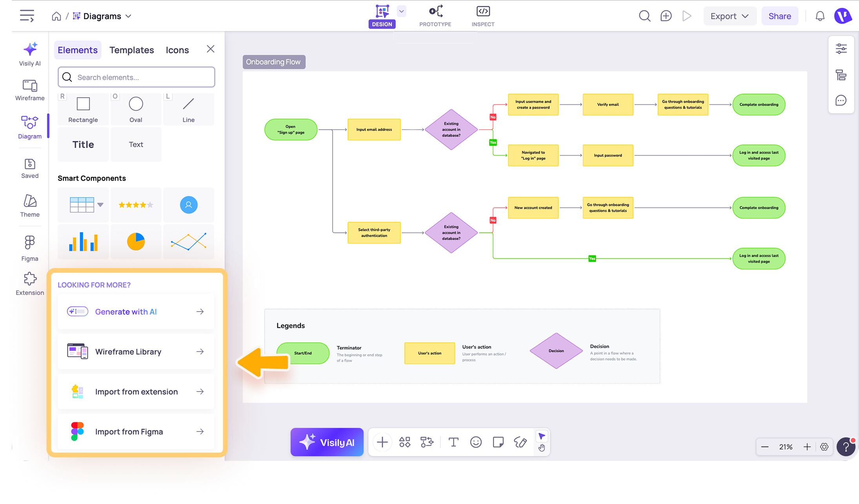Open the diagram flow tool in toolbar
Viewport: 859px width, 504px height.
[x=427, y=442]
